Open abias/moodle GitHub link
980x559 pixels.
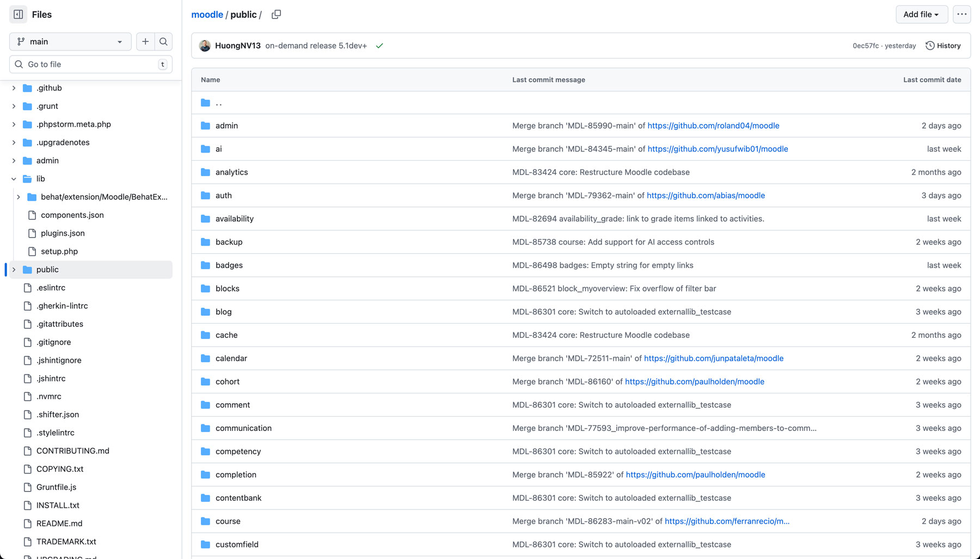tap(706, 196)
